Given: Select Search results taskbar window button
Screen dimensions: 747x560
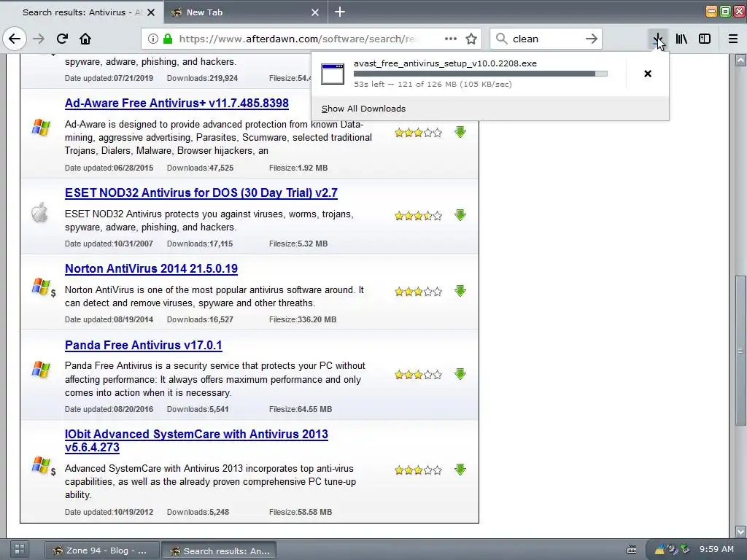Looking at the screenshot, I should tap(219, 551).
